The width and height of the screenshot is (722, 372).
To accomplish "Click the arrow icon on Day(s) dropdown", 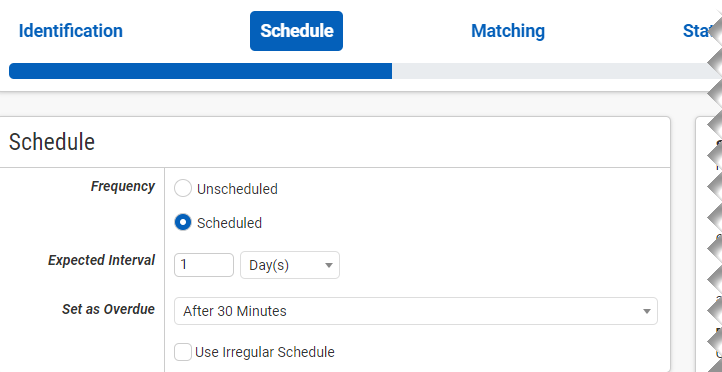I will coord(329,266).
